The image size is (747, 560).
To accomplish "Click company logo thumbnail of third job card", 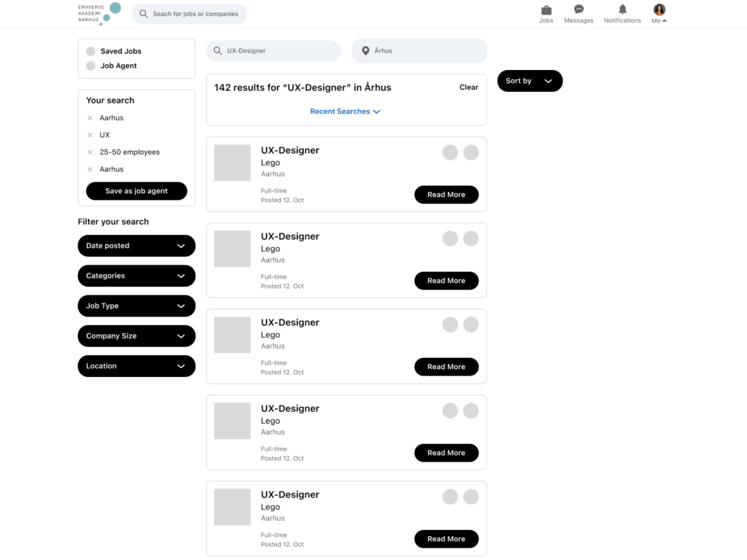I will pyautogui.click(x=232, y=335).
